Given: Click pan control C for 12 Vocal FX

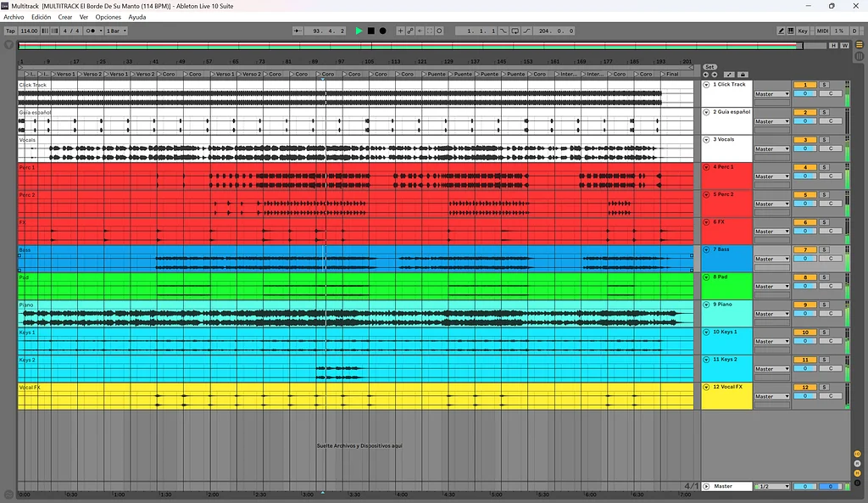Looking at the screenshot, I should (x=831, y=395).
